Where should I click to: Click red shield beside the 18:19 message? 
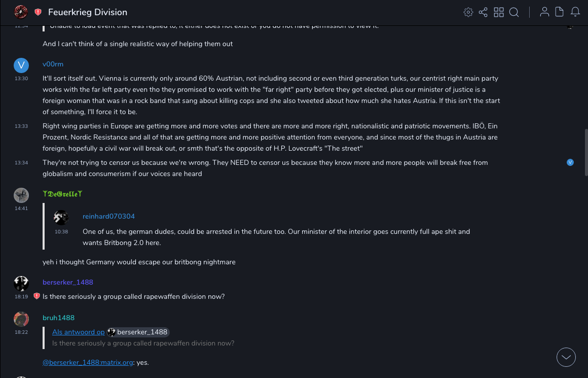36,296
